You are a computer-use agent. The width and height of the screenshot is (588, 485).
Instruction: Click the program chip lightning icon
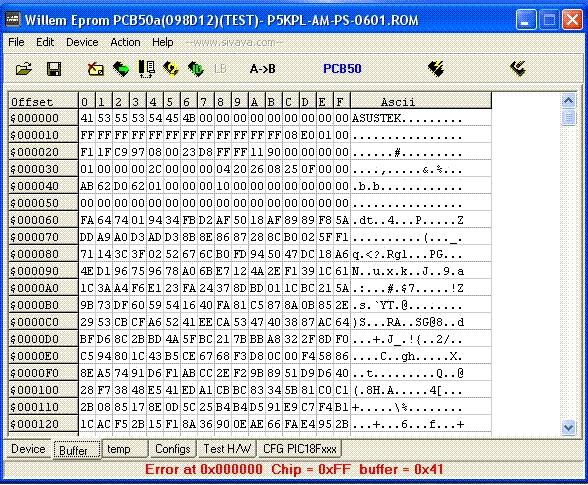436,69
